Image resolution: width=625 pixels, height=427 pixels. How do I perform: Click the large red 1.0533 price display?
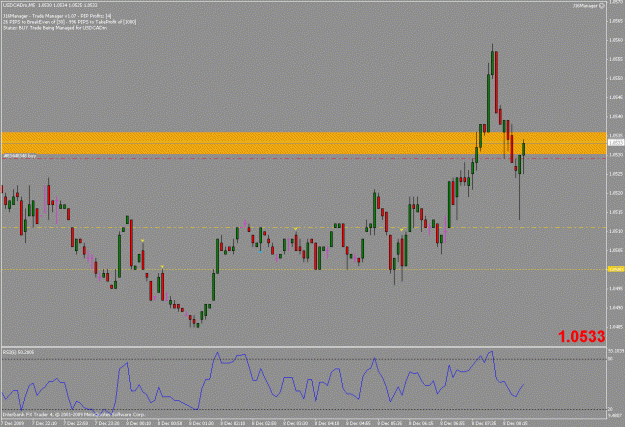(582, 336)
